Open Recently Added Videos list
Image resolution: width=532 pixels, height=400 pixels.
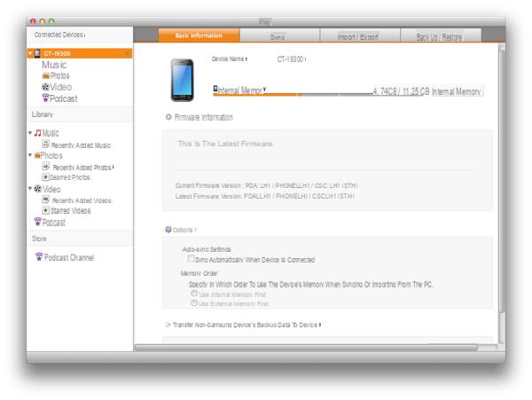pyautogui.click(x=82, y=200)
